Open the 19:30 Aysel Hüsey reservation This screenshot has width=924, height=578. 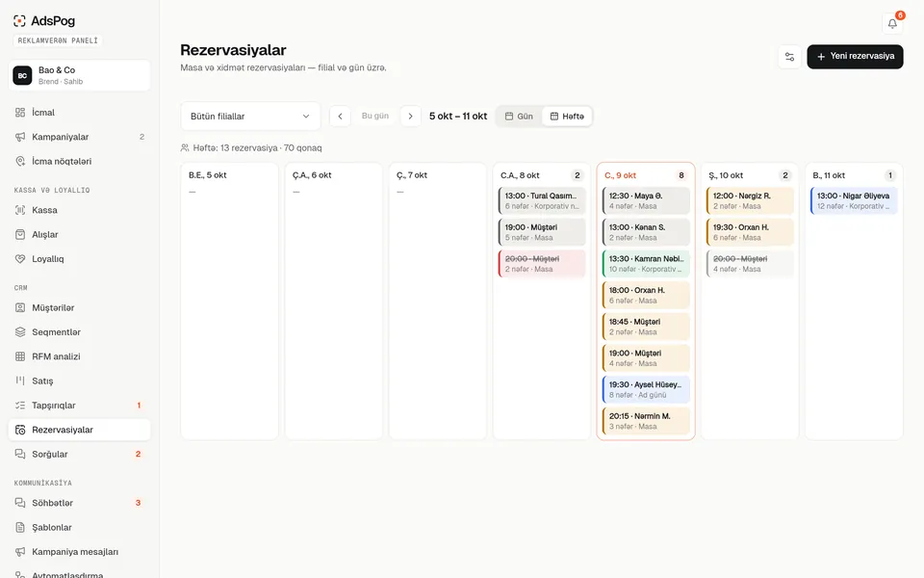click(646, 389)
